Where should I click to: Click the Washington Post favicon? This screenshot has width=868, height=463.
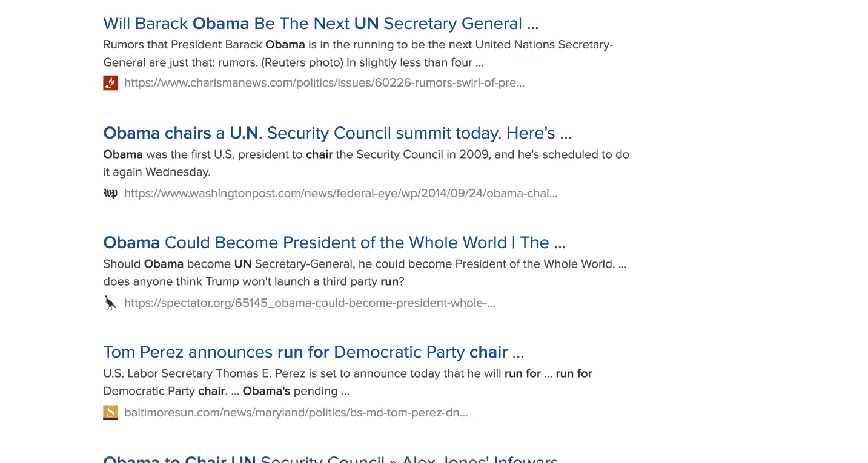click(x=110, y=194)
